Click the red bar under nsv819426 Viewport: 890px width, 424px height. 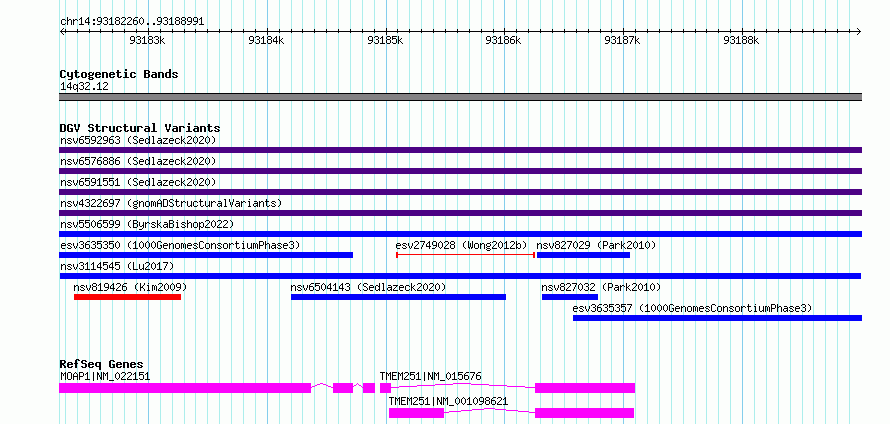[x=127, y=297]
